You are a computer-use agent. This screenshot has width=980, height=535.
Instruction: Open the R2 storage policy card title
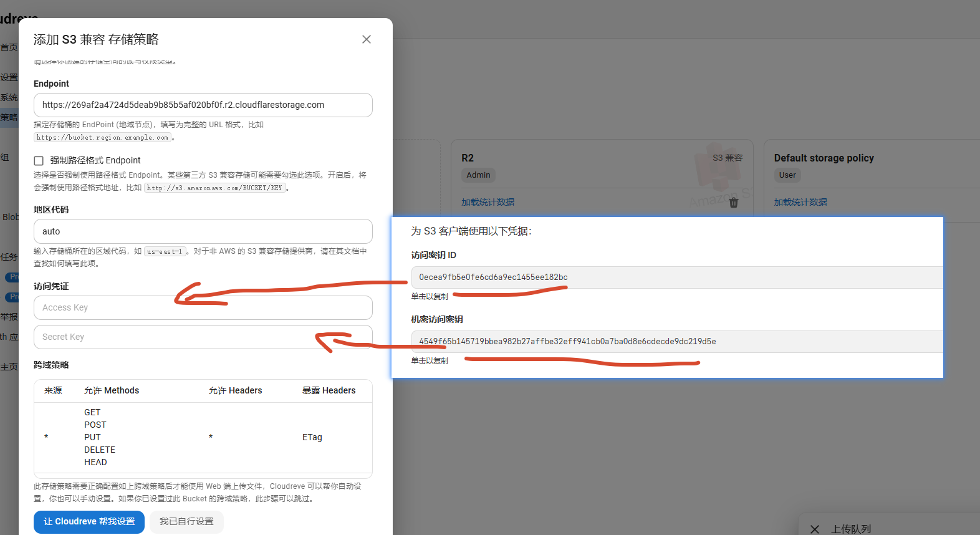[x=468, y=158]
